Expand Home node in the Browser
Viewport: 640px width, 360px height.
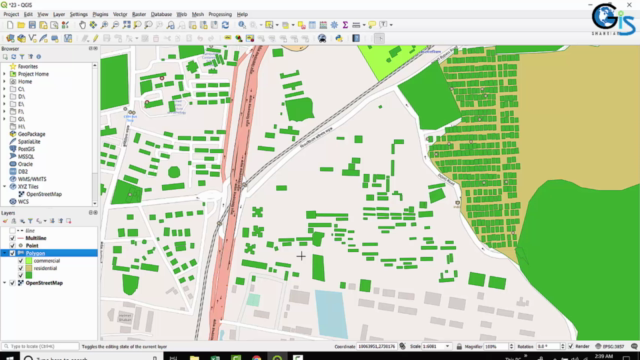click(x=4, y=82)
